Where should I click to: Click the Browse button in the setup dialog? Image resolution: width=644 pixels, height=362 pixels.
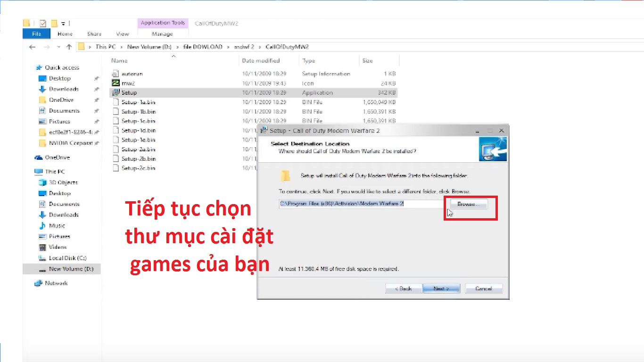pos(468,204)
